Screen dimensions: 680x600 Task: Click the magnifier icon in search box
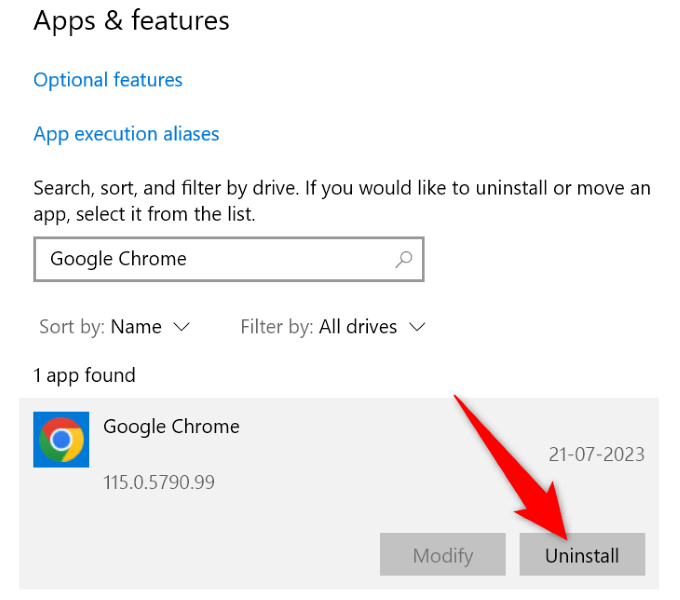click(404, 259)
